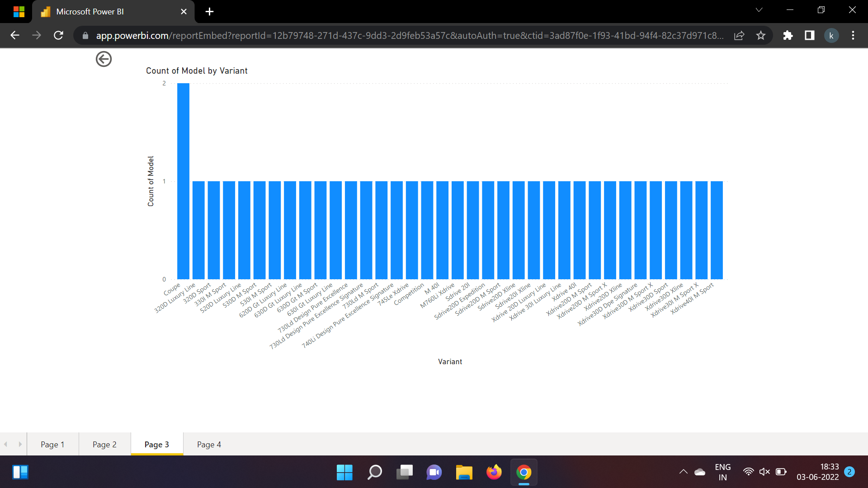
Task: Click the Coupe bar in the chart
Action: pos(183,181)
